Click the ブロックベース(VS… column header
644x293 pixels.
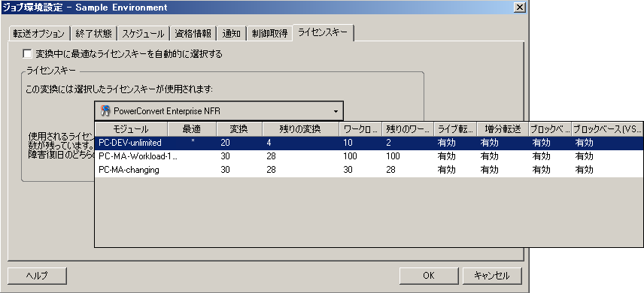(x=607, y=129)
